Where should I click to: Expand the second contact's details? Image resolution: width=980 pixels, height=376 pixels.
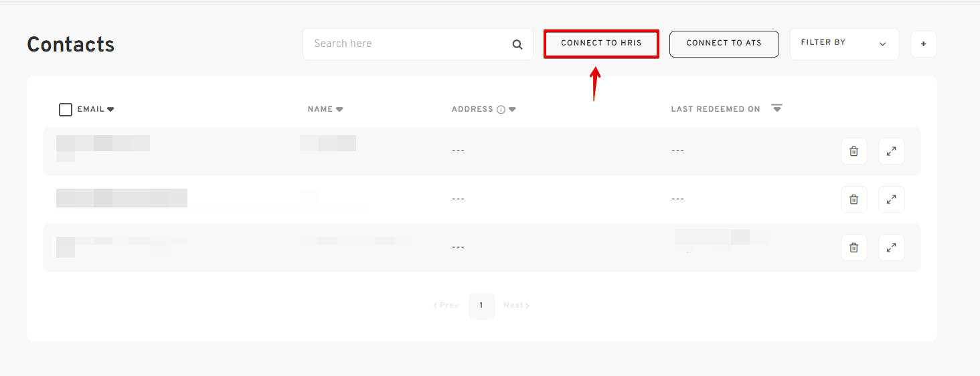tap(891, 199)
